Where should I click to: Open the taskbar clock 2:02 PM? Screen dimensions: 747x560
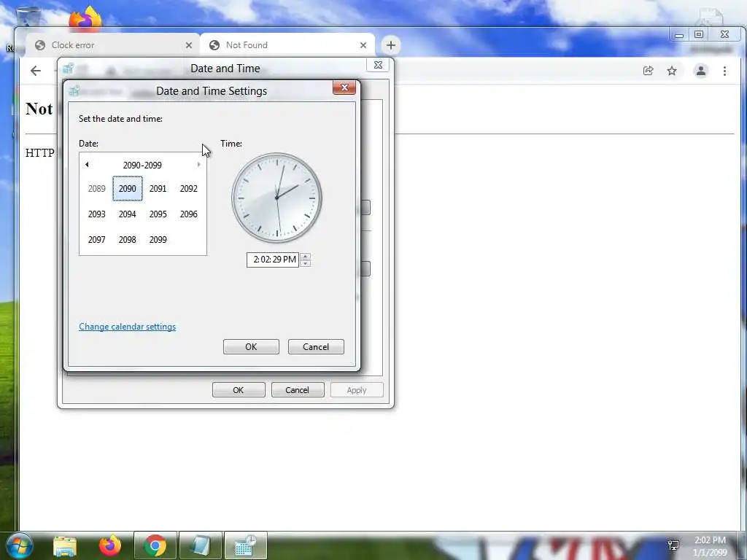(710, 546)
